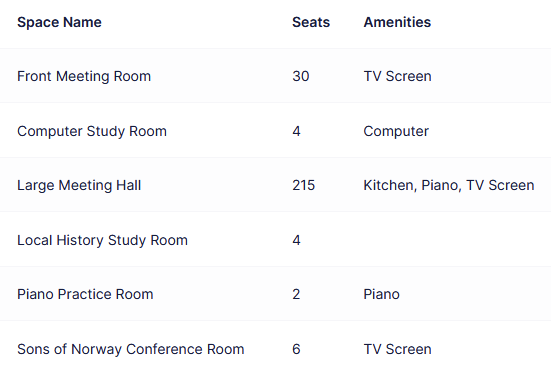Click TV Screen amenity for Front Meeting Room
Image resolution: width=551 pixels, height=387 pixels.
(397, 76)
